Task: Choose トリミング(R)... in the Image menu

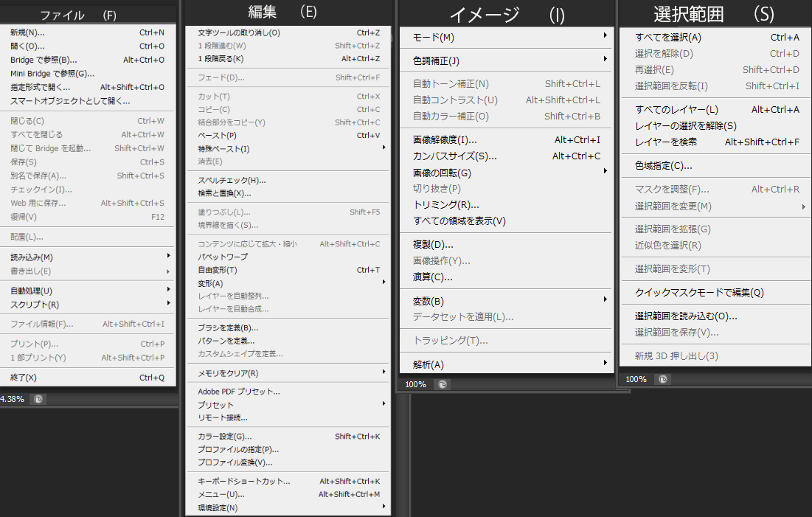Action: coord(507,204)
